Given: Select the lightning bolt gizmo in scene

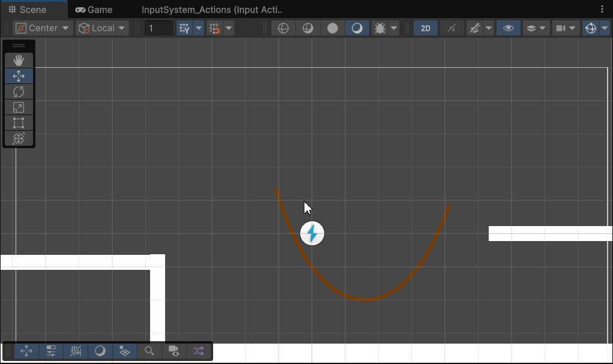Looking at the screenshot, I should (x=312, y=233).
